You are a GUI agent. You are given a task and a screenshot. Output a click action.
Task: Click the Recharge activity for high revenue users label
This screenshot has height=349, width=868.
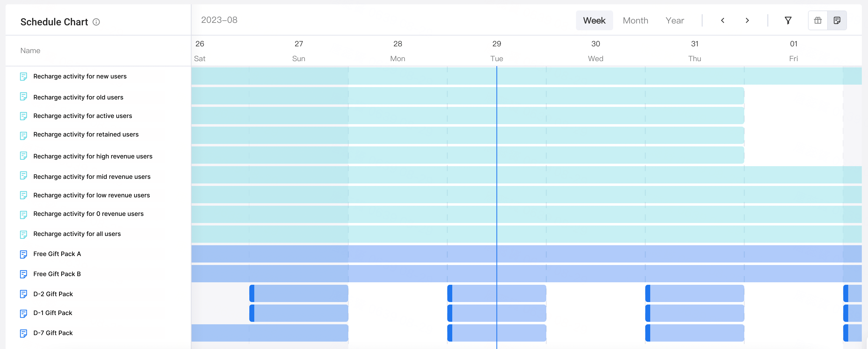[x=93, y=156]
